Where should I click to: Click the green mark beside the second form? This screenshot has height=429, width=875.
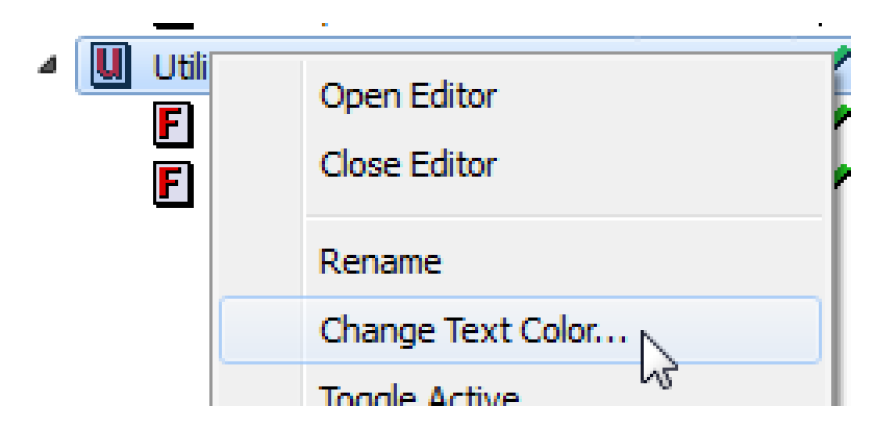(841, 174)
